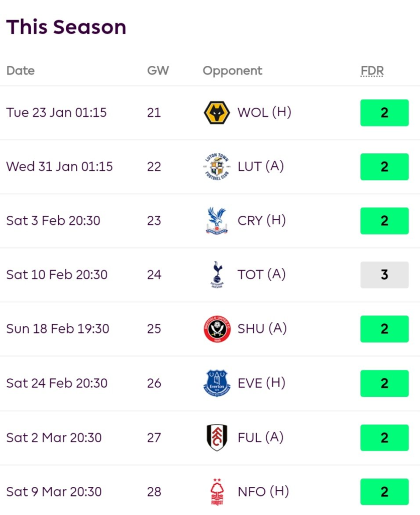Click the Sheffield United crest icon
Viewport: 420px width, 515px height.
tap(217, 329)
